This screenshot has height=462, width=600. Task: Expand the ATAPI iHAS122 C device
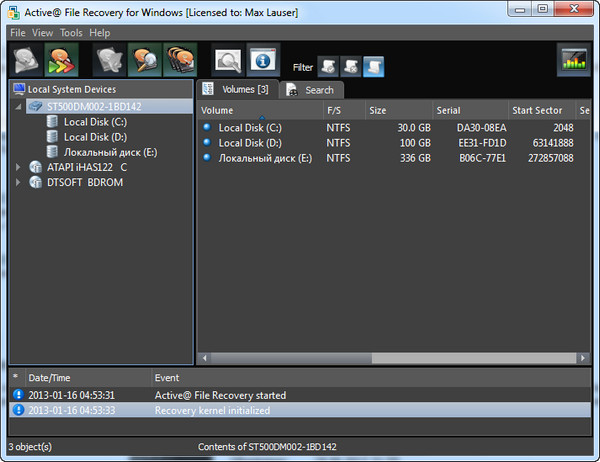(x=19, y=167)
